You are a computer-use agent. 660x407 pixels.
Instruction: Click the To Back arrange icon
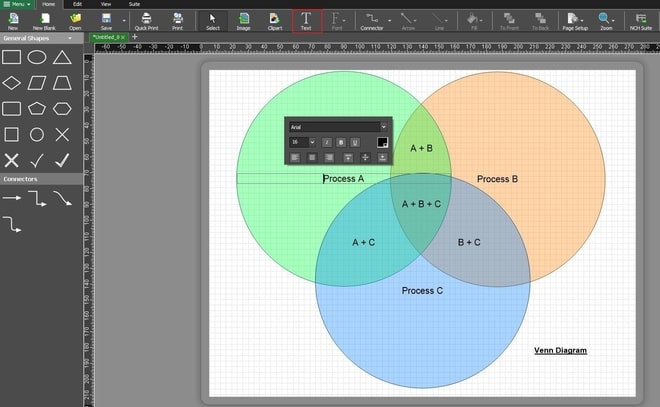(x=540, y=21)
